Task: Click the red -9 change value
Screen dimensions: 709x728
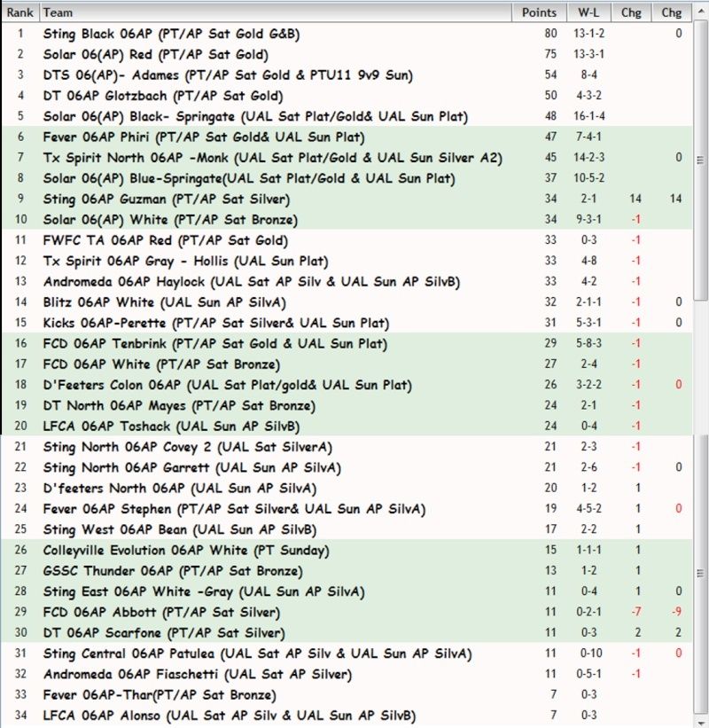Action: click(x=676, y=612)
